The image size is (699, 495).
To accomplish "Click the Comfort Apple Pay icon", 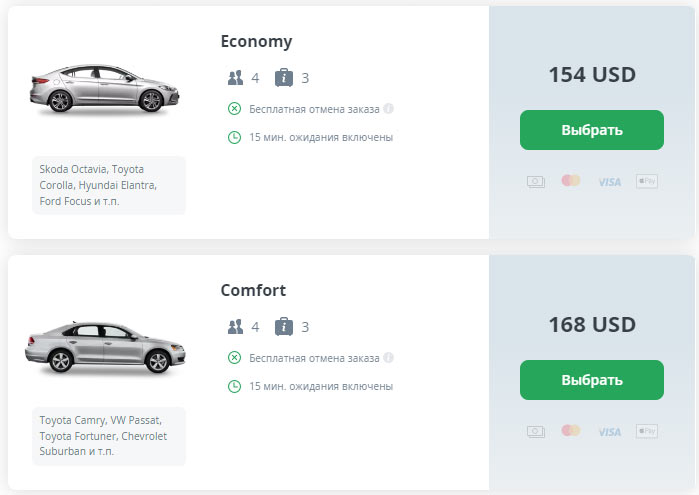I will [647, 430].
